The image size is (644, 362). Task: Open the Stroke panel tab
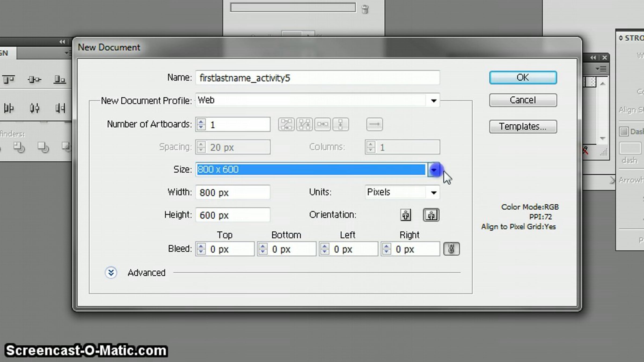(633, 38)
